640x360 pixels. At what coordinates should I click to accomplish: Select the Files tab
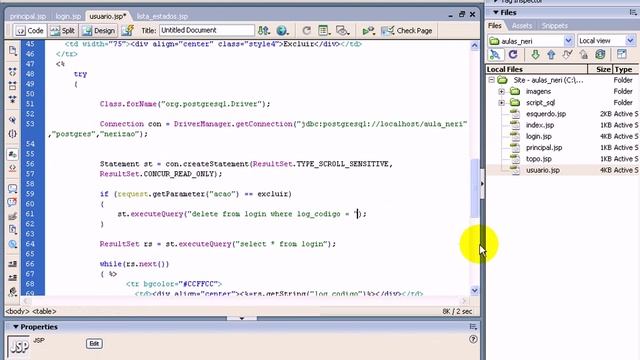(x=495, y=26)
